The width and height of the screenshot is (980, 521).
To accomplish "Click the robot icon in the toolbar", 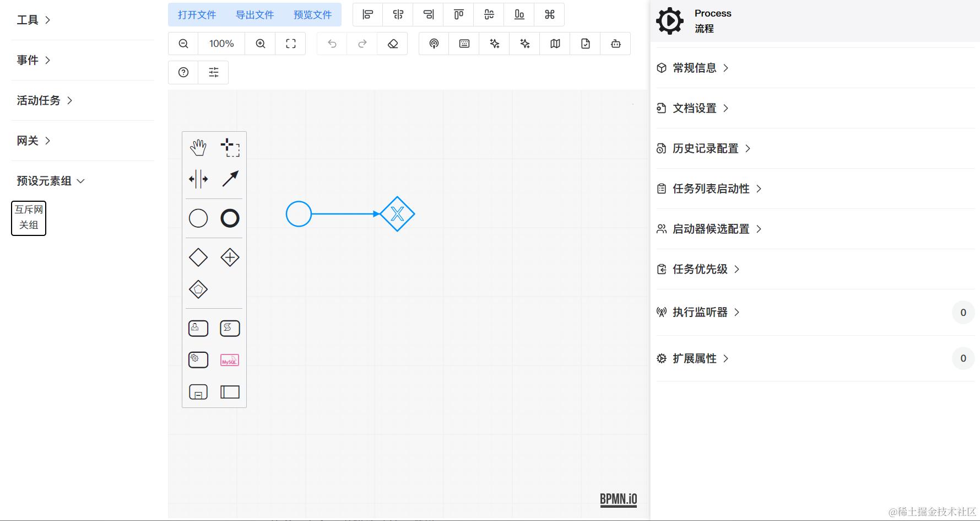I will [616, 44].
